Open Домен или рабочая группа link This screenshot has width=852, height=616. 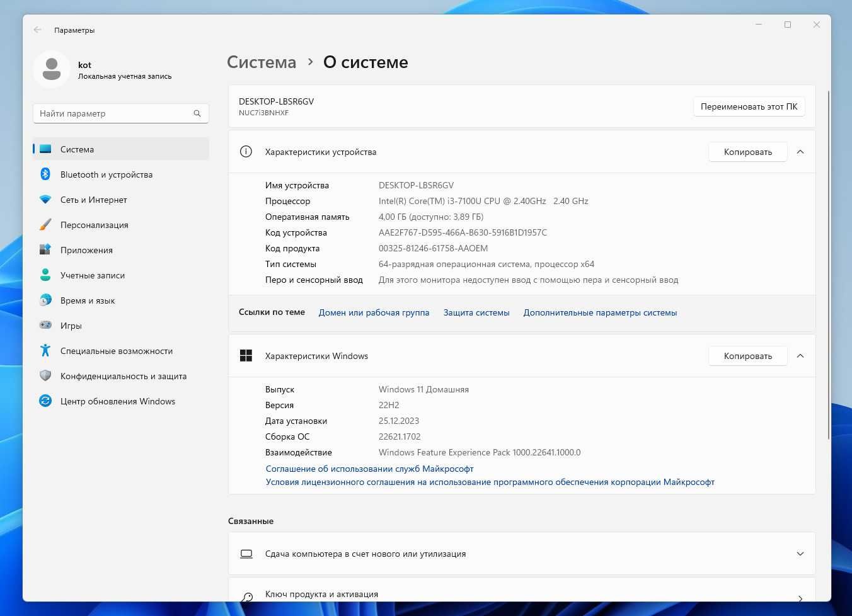(x=374, y=312)
